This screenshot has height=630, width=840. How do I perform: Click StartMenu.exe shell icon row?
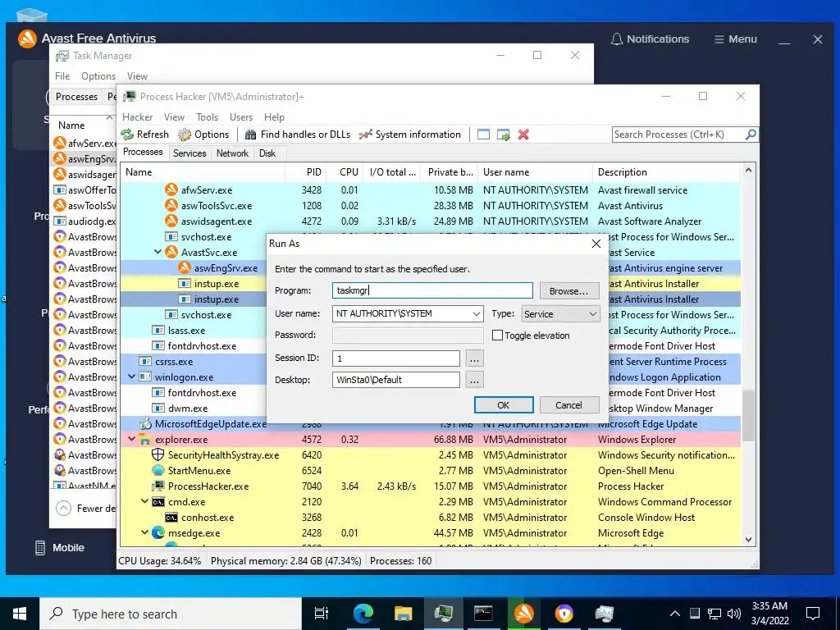158,470
